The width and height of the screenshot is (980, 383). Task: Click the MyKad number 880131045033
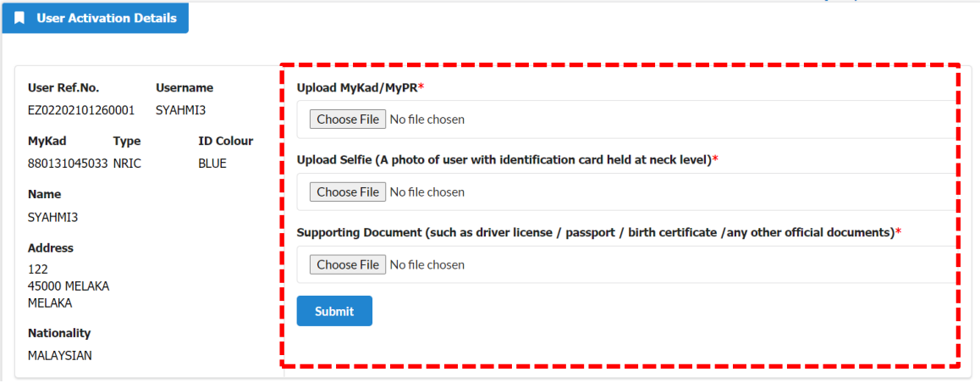tap(69, 164)
